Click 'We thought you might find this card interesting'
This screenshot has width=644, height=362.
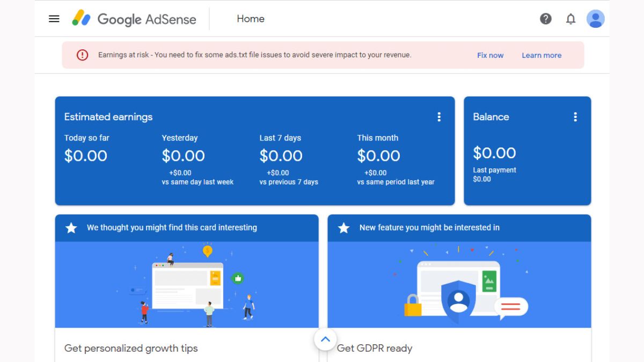172,227
